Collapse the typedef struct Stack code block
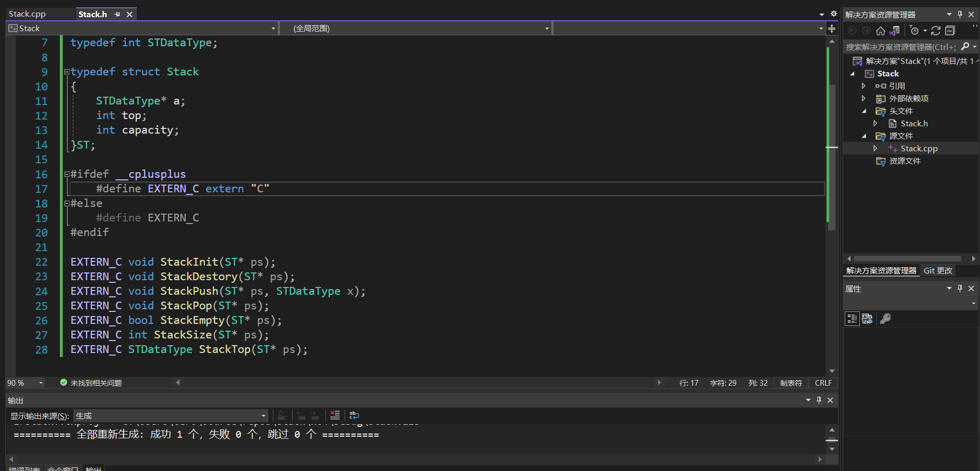This screenshot has height=471, width=980. click(67, 72)
